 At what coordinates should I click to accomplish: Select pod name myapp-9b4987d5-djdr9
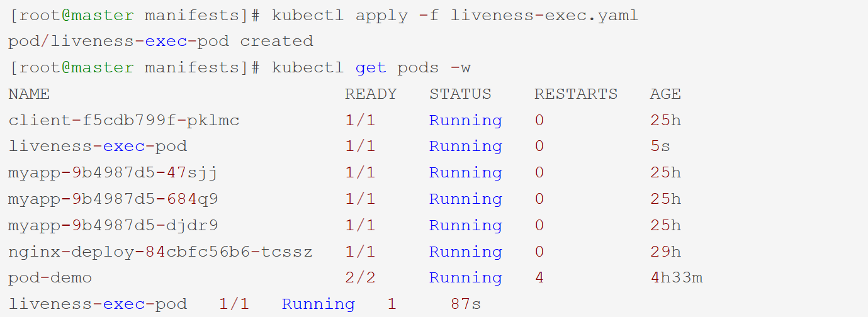tap(113, 226)
